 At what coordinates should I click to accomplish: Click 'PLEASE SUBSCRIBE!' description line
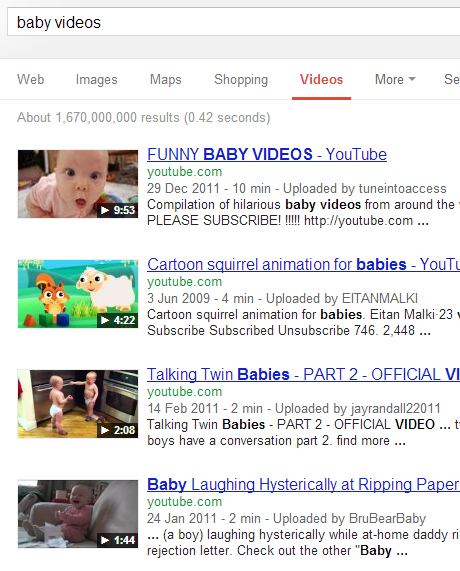tap(288, 221)
